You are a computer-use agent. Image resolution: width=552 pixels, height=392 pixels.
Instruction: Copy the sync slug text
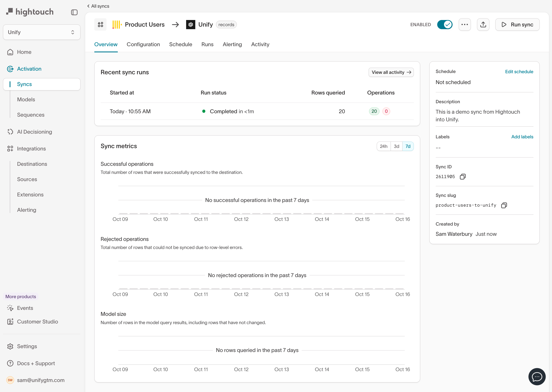point(504,205)
